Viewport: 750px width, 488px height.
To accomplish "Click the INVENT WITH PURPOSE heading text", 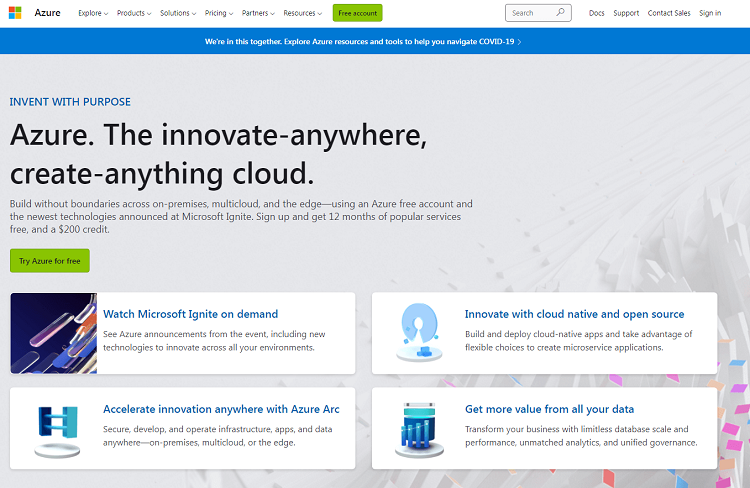I will click(70, 102).
